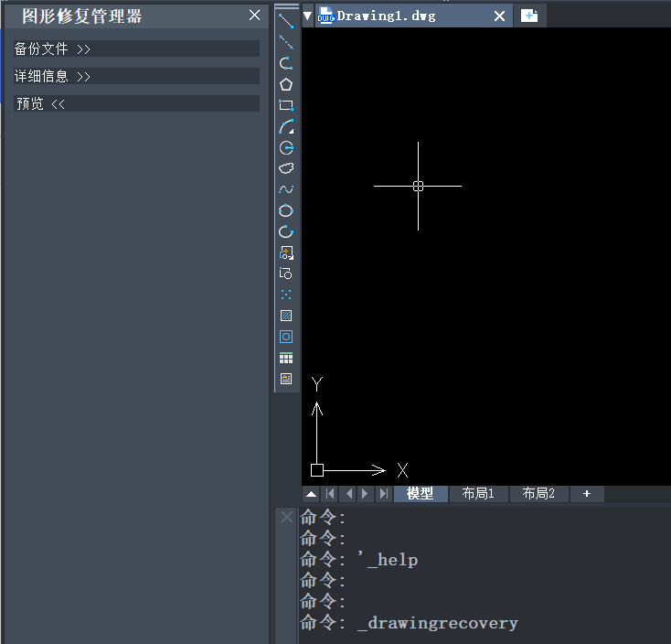Select the Ellipse tool
Viewport: 671px width, 644px height.
286,210
